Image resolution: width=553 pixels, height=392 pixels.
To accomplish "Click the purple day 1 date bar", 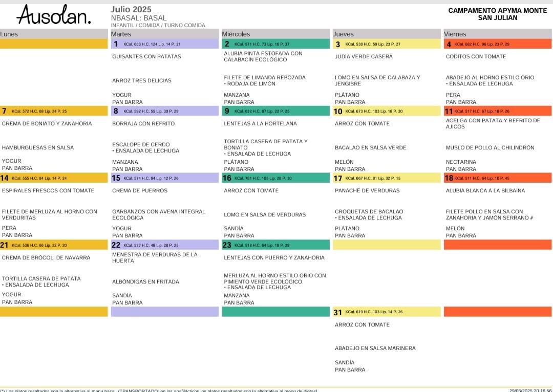I will point(164,44).
